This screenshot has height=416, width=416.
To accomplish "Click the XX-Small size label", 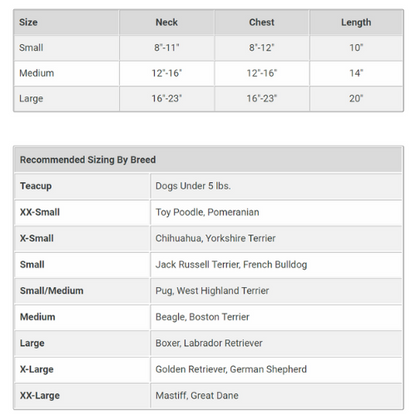I will pyautogui.click(x=40, y=212).
